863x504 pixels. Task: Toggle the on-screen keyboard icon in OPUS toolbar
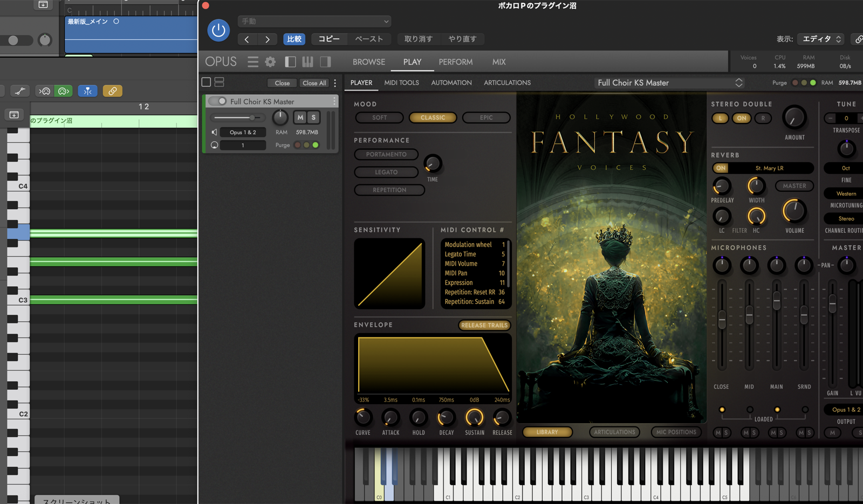(x=307, y=62)
